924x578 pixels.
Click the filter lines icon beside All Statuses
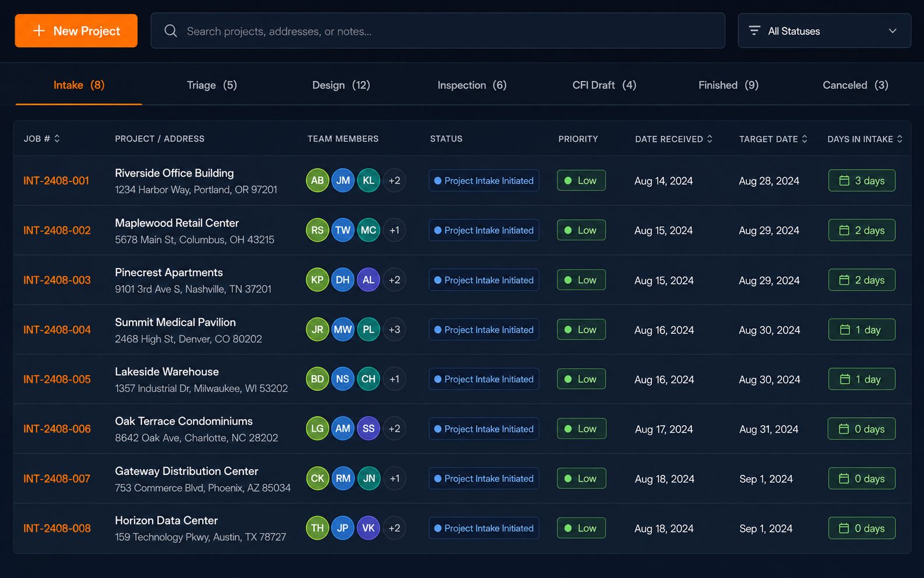tap(754, 31)
